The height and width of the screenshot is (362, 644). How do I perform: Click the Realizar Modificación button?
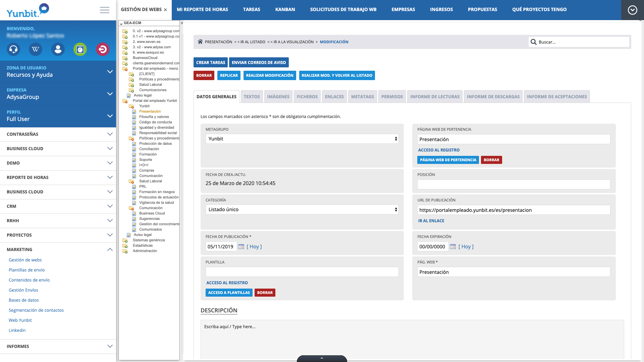click(269, 75)
